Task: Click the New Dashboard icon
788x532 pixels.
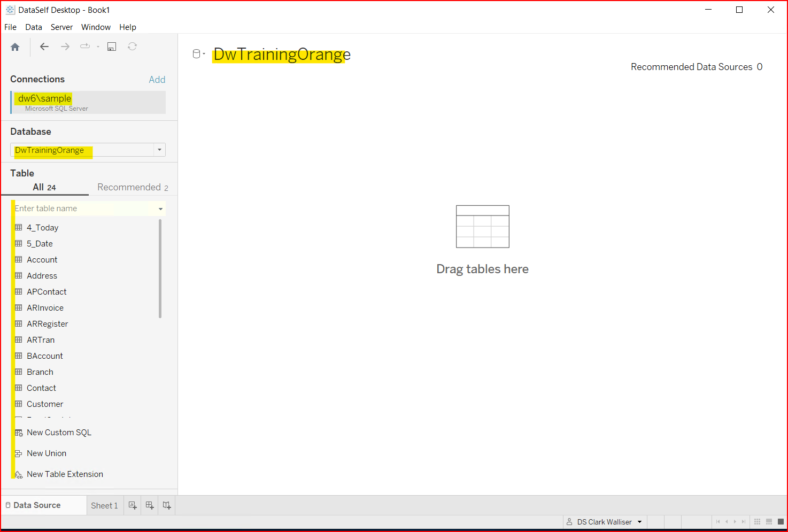Action: 150,505
